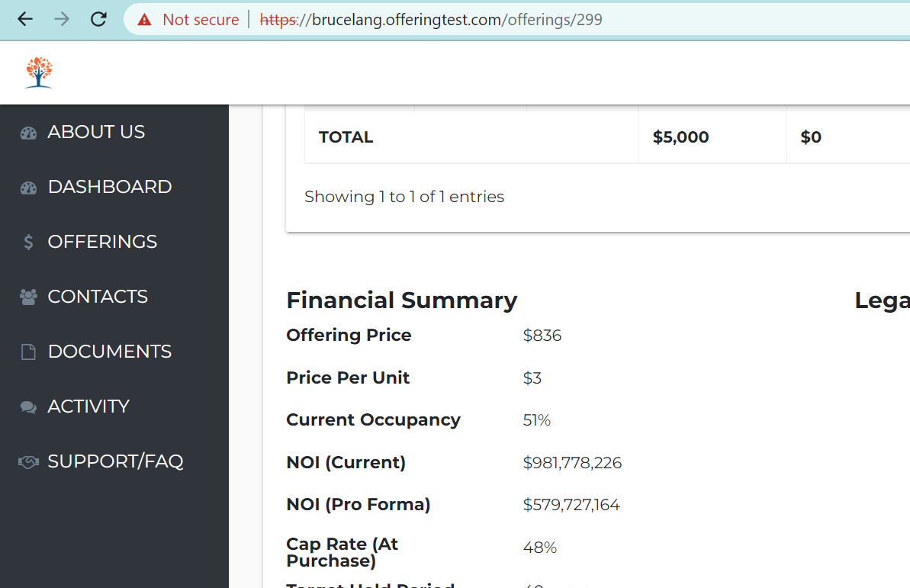Click the About Us palette icon
The height and width of the screenshot is (588, 910).
(28, 133)
